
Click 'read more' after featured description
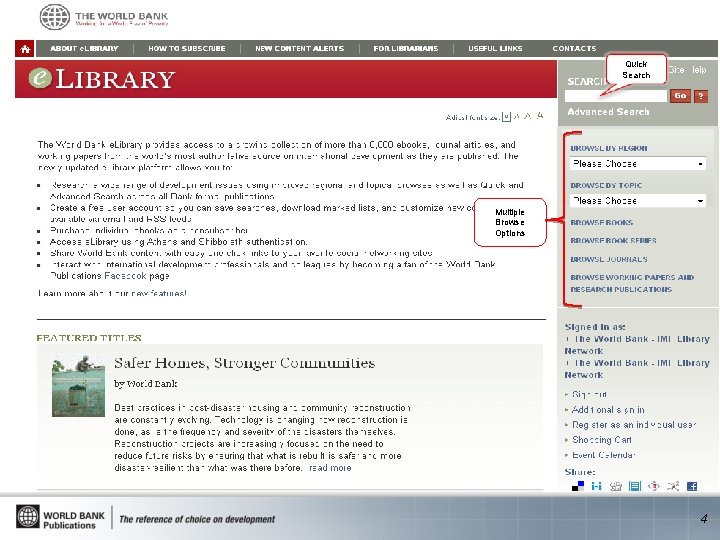[330, 468]
